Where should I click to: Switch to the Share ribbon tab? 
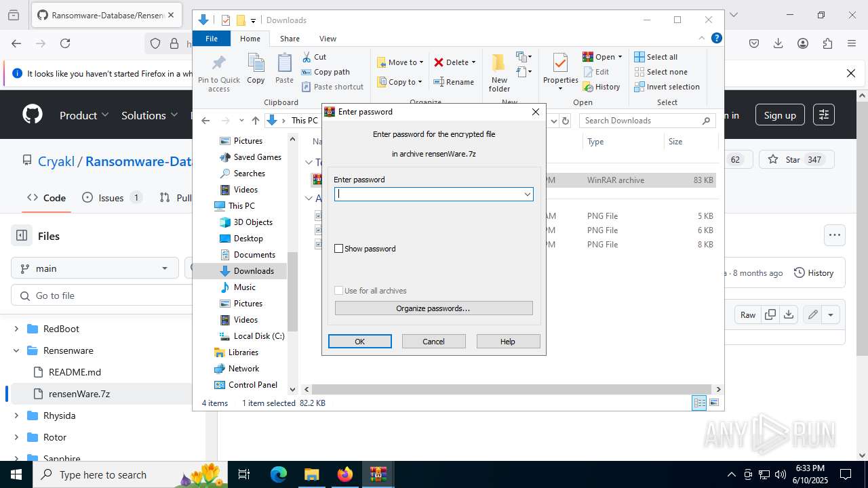click(290, 39)
